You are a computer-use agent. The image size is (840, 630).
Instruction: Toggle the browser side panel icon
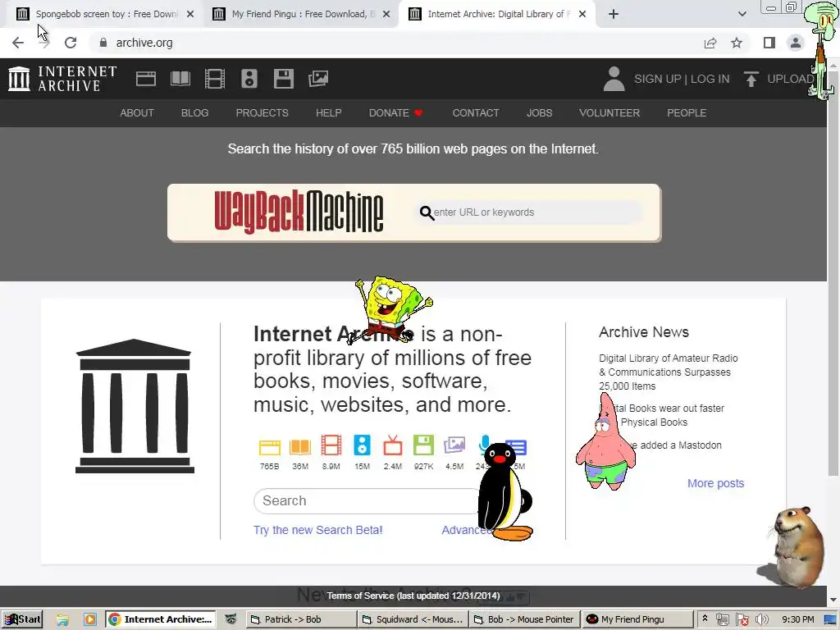coord(769,43)
